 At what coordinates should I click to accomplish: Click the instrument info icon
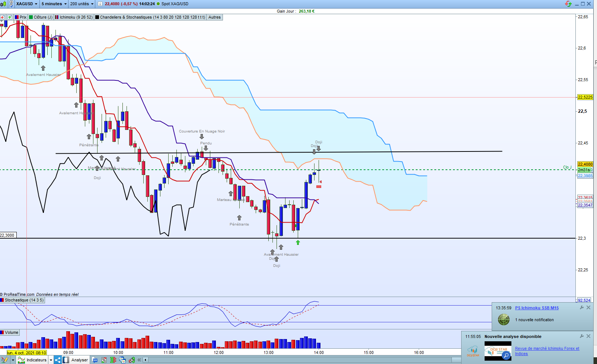[100, 4]
